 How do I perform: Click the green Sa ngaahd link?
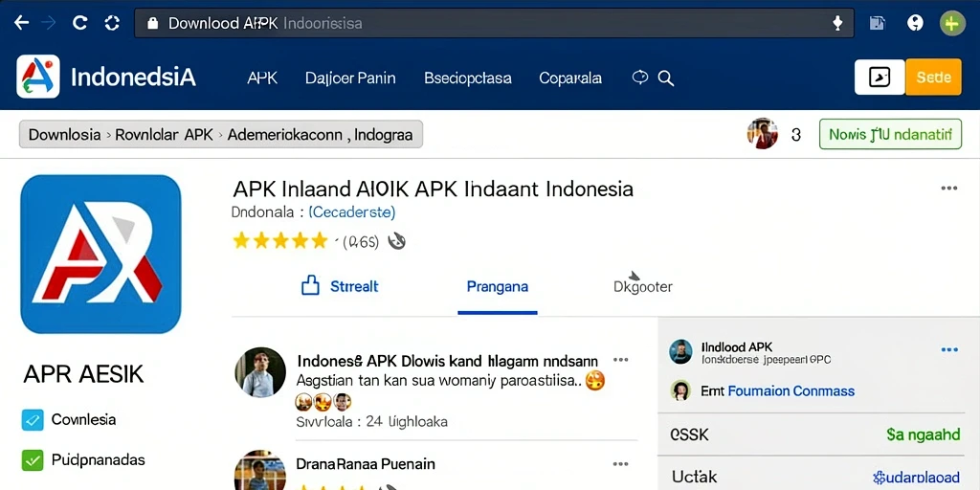click(x=924, y=435)
